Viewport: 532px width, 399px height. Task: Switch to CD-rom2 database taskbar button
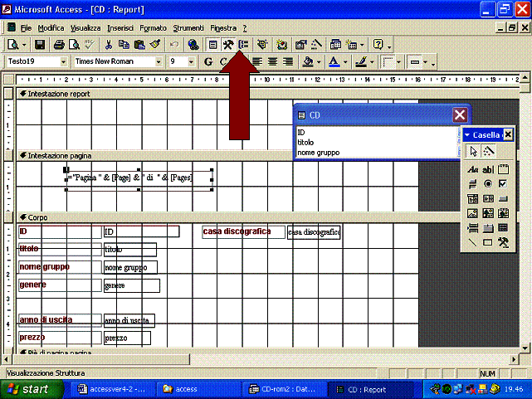click(x=283, y=389)
